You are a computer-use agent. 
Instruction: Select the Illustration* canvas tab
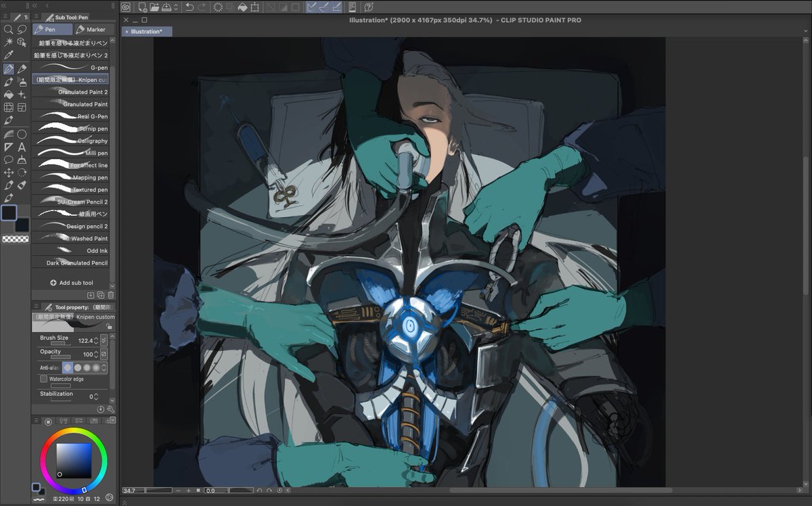click(147, 31)
